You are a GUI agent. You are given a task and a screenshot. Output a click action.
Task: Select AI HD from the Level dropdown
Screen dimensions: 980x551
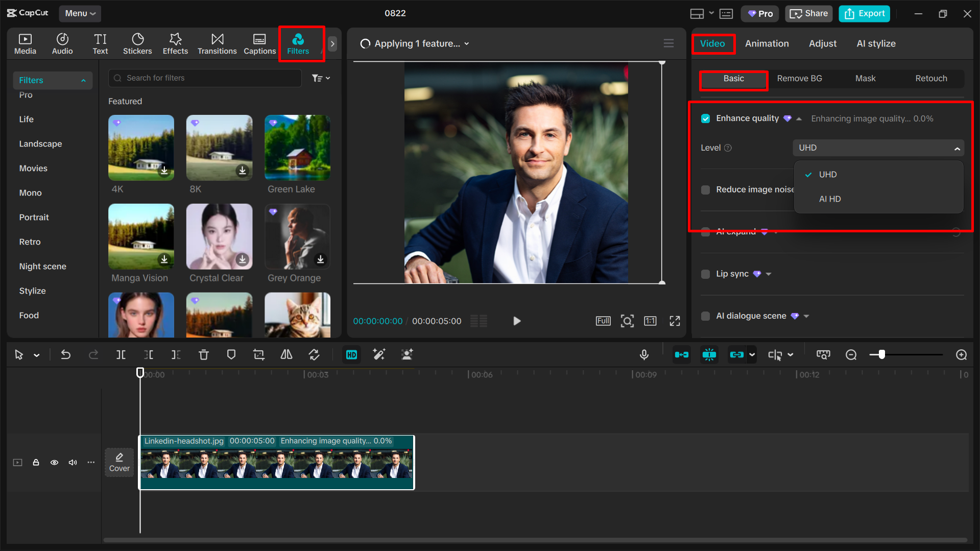tap(830, 199)
